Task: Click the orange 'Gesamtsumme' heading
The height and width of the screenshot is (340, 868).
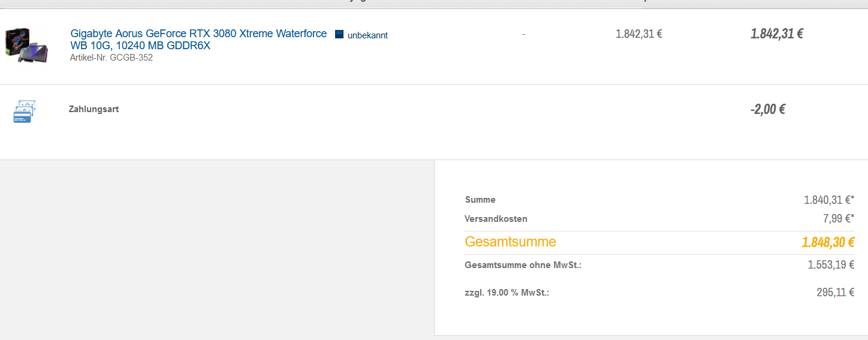Action: click(510, 242)
